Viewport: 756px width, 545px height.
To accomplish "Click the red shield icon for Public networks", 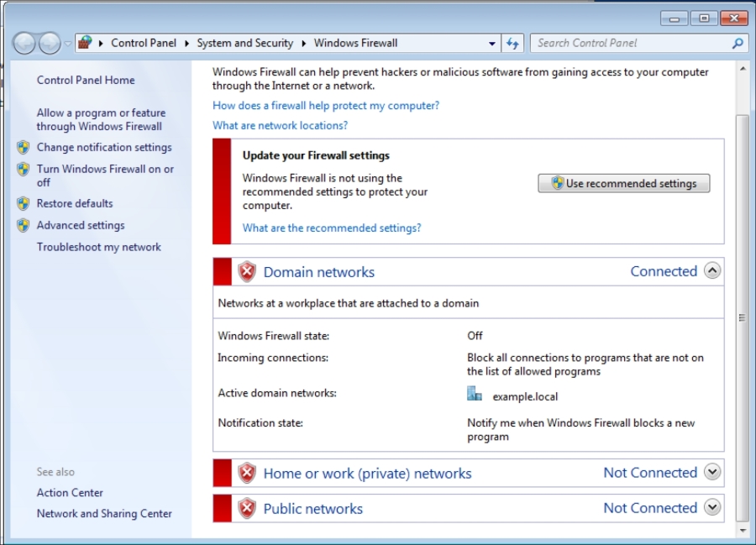I will [x=247, y=508].
